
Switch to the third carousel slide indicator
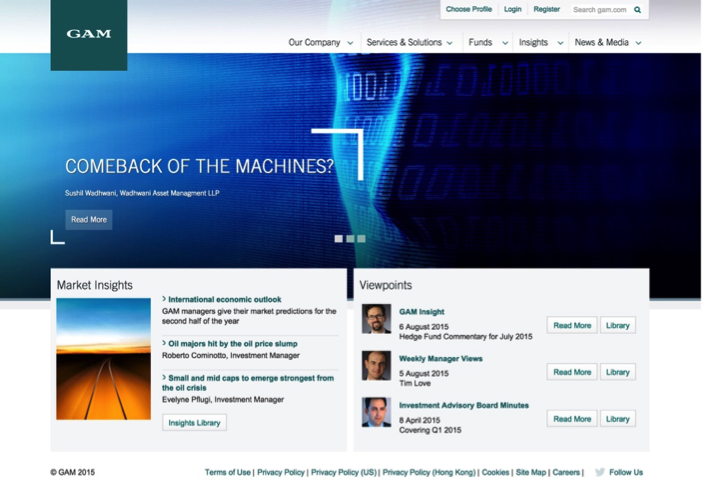pos(361,239)
